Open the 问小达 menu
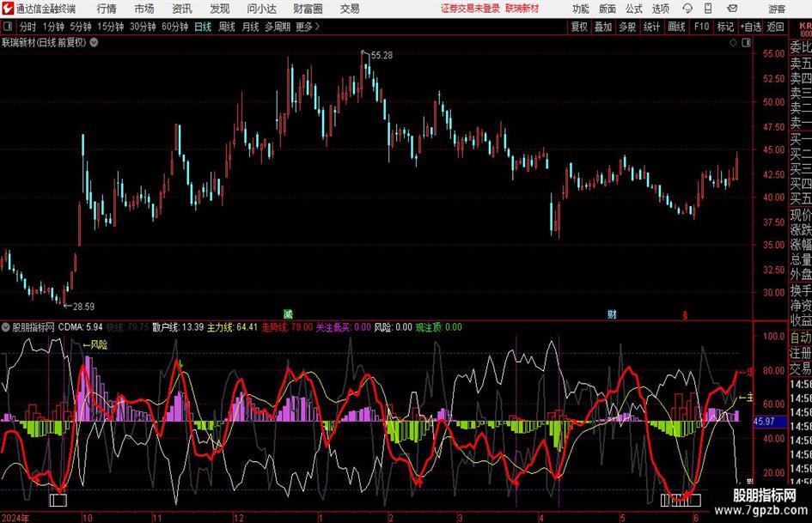The image size is (812, 523). click(x=261, y=9)
